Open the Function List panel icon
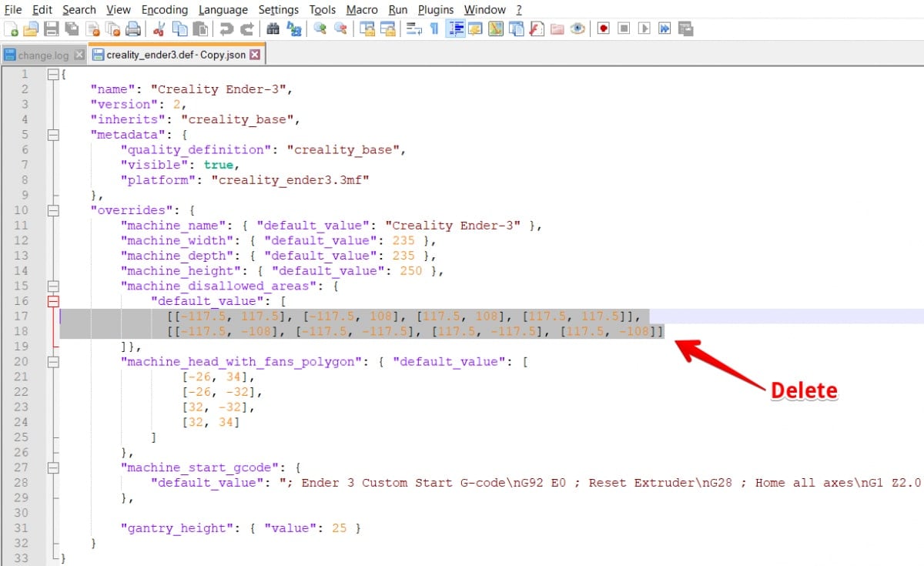The width and height of the screenshot is (924, 566). click(536, 29)
